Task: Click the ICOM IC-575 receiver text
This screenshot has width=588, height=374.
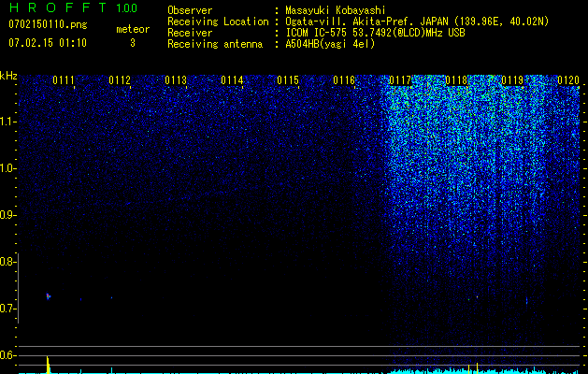Action: [375, 33]
